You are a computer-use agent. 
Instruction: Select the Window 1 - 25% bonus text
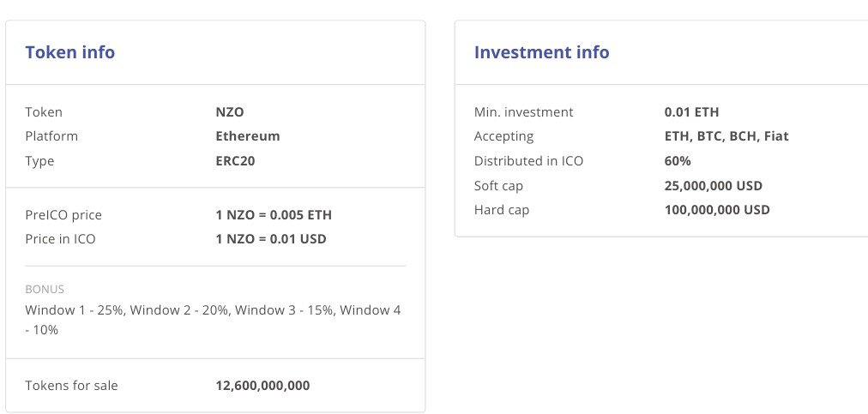(74, 310)
